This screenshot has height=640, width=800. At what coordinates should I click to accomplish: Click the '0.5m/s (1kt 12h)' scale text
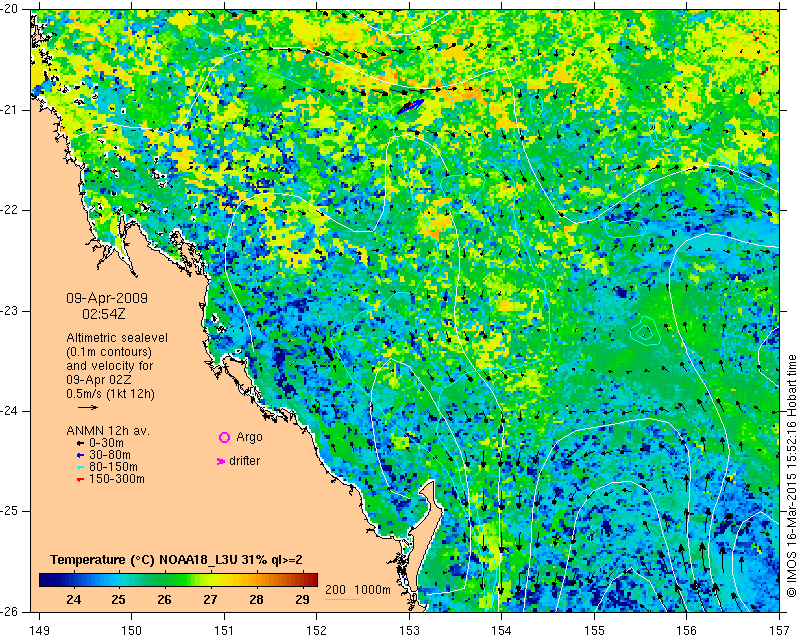[x=111, y=393]
